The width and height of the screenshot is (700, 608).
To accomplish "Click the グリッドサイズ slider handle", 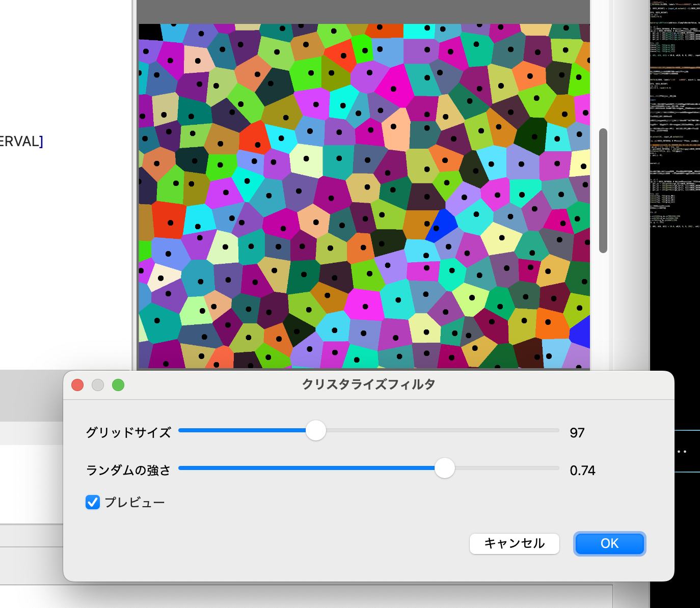I will tap(316, 430).
